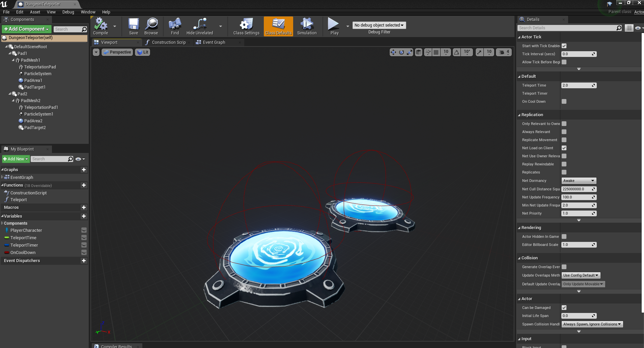This screenshot has height=348, width=644.
Task: Toggle Can be Damaged checkbox
Action: (x=564, y=308)
